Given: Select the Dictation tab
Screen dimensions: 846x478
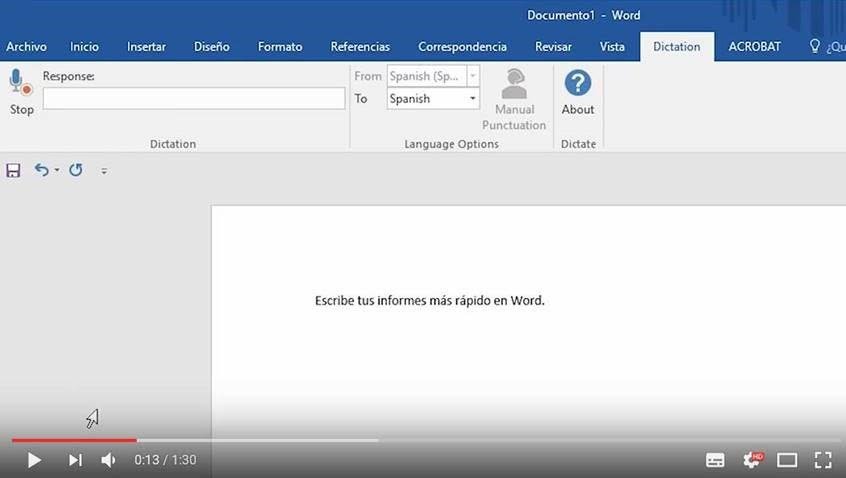Looking at the screenshot, I should [x=677, y=47].
